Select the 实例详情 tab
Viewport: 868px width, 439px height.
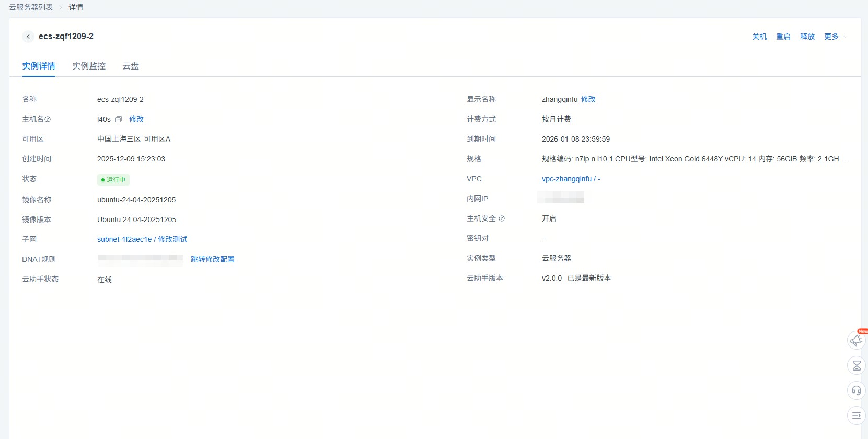tap(39, 66)
